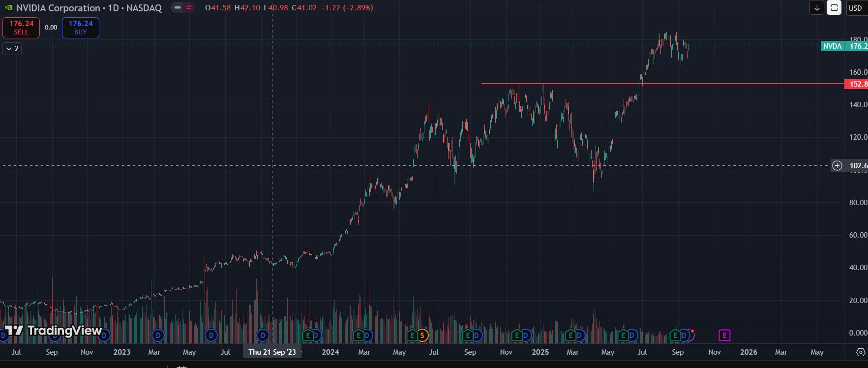
Task: Click the green earnings 'E' marker near March 2024
Action: (359, 336)
